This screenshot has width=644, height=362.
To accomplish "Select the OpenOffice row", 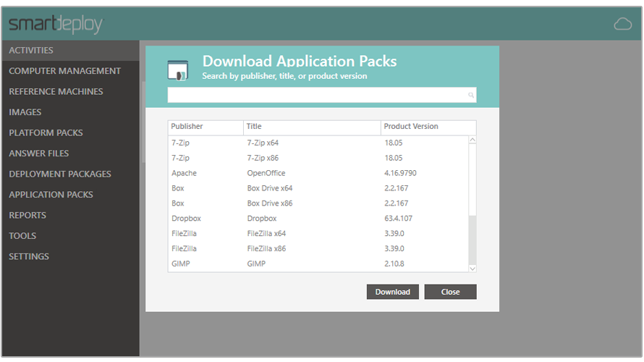I will click(318, 173).
